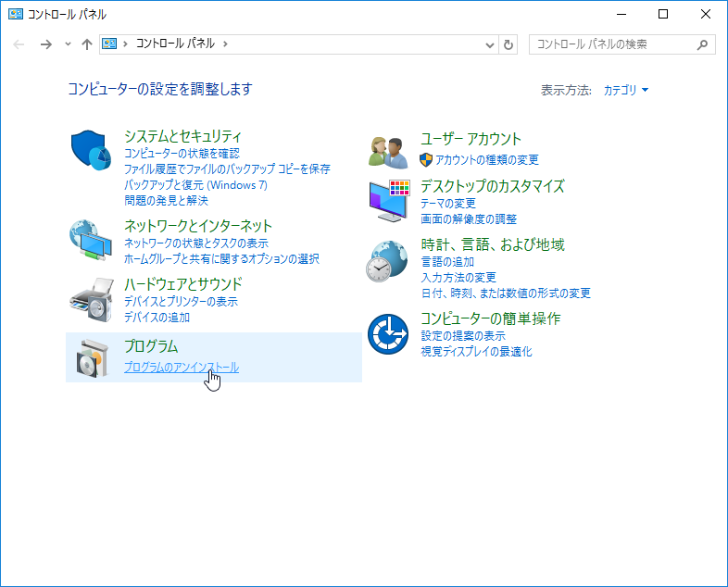Open ネットワークの状態とタスクの表示 link
The image size is (728, 587).
click(x=196, y=244)
